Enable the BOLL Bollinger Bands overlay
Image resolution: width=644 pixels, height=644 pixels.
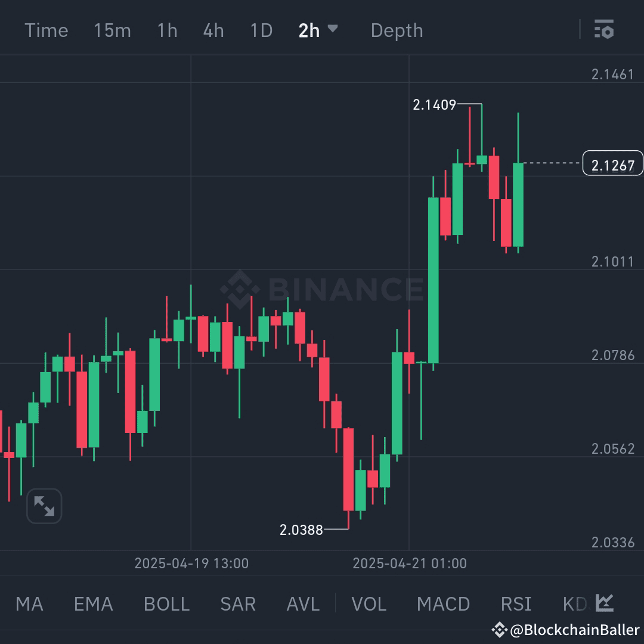[166, 603]
